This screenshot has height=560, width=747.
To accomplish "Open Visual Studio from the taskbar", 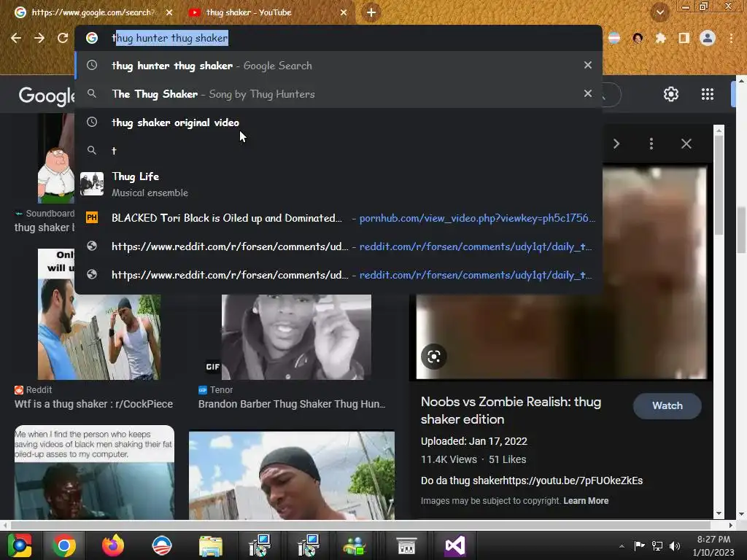I will (x=455, y=545).
